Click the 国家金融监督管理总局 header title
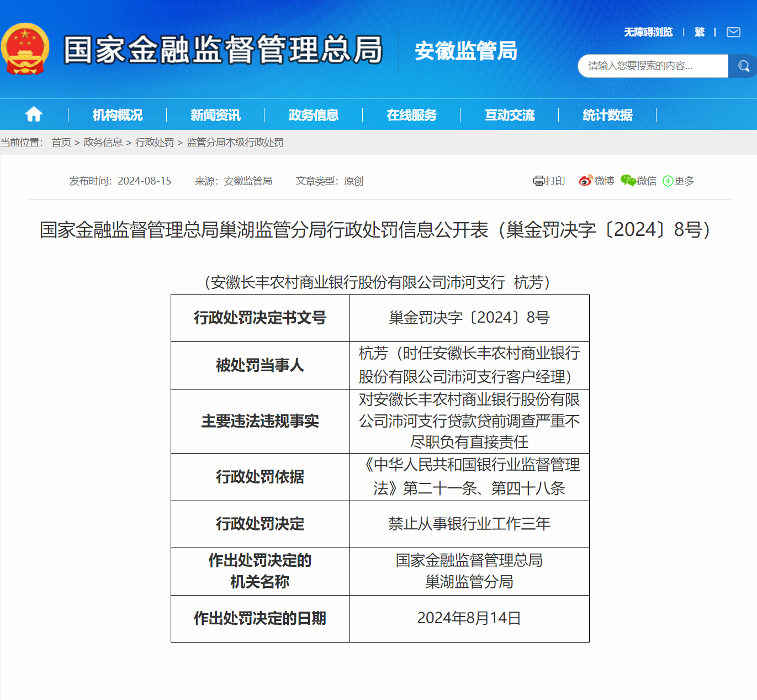 (223, 50)
